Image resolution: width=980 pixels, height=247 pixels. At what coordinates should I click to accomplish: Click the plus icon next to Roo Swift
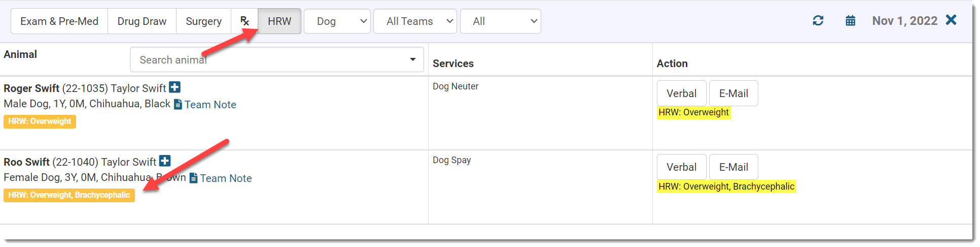165,161
